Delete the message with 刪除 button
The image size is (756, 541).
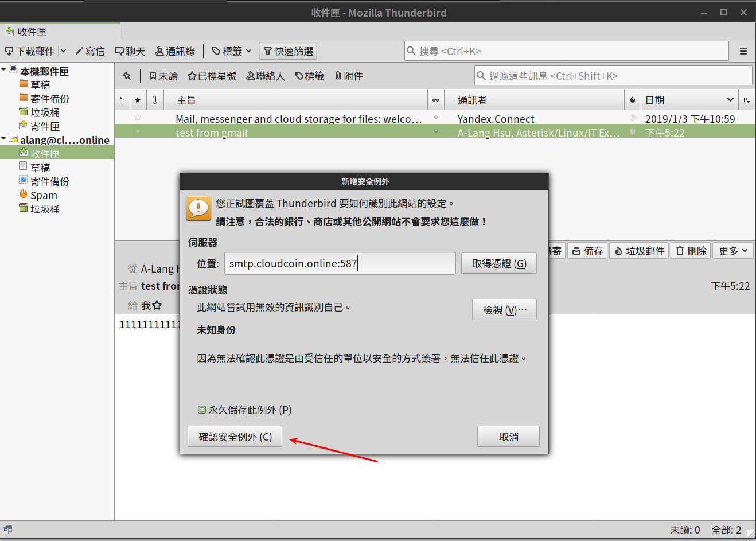click(x=691, y=251)
